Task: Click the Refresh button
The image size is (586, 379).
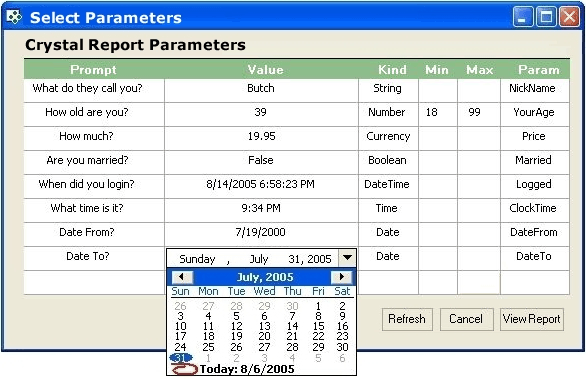Action: point(407,319)
